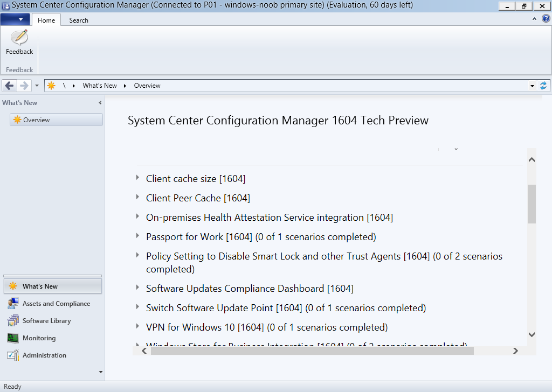
Task: Open the blue application menu dropdown
Action: click(15, 19)
